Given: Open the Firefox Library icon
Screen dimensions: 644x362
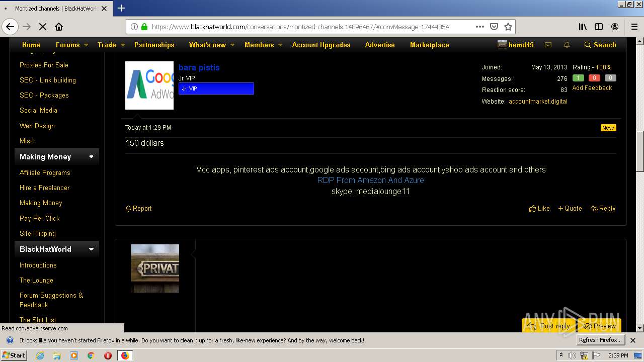Looking at the screenshot, I should click(583, 27).
